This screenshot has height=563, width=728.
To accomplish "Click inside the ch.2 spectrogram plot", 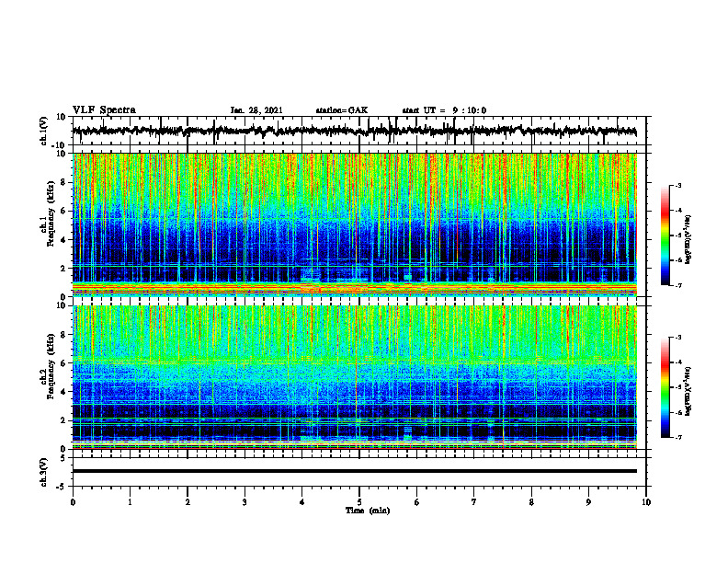I will [x=355, y=377].
